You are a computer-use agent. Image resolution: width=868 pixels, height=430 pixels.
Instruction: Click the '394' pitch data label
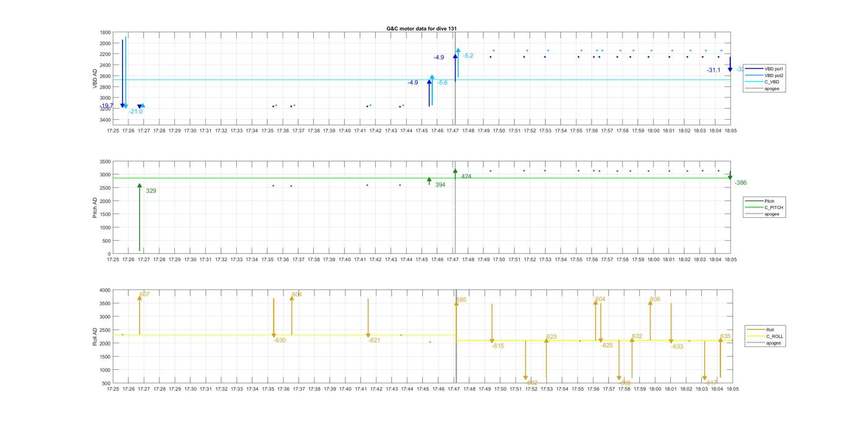click(440, 185)
